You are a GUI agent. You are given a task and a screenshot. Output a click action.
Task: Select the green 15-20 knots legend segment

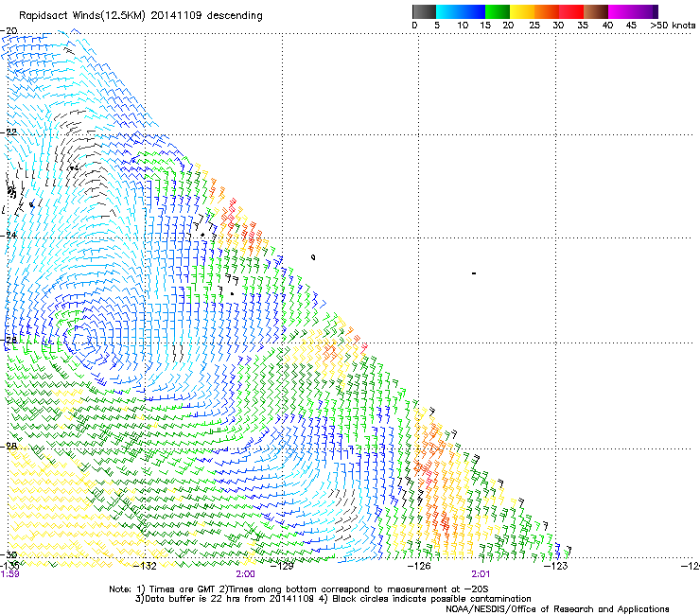[498, 11]
